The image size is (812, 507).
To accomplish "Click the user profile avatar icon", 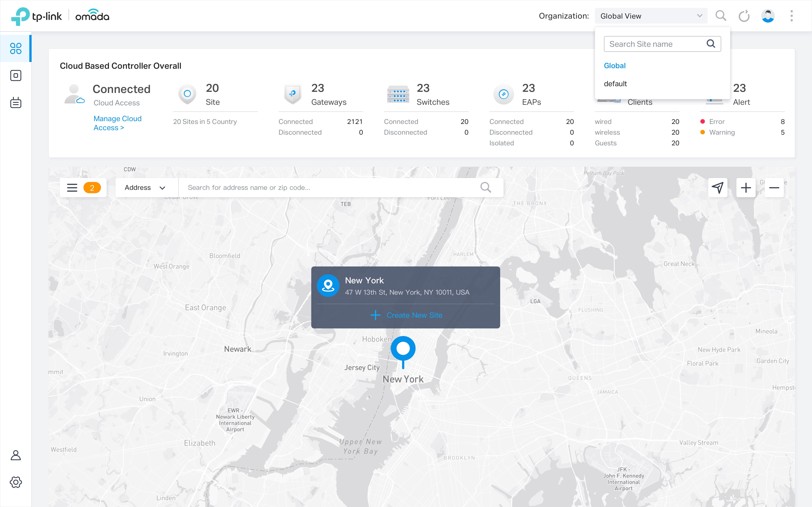I will [767, 15].
